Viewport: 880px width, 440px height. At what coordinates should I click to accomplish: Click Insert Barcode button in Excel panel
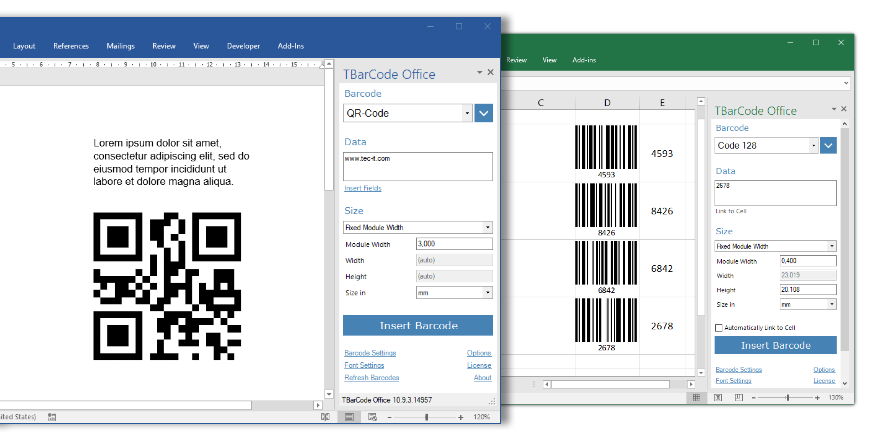(776, 345)
